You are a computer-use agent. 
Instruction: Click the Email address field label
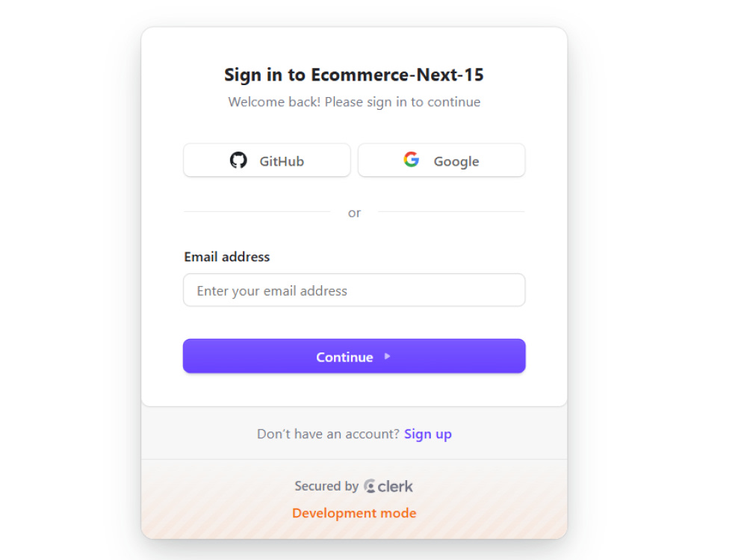click(x=226, y=256)
